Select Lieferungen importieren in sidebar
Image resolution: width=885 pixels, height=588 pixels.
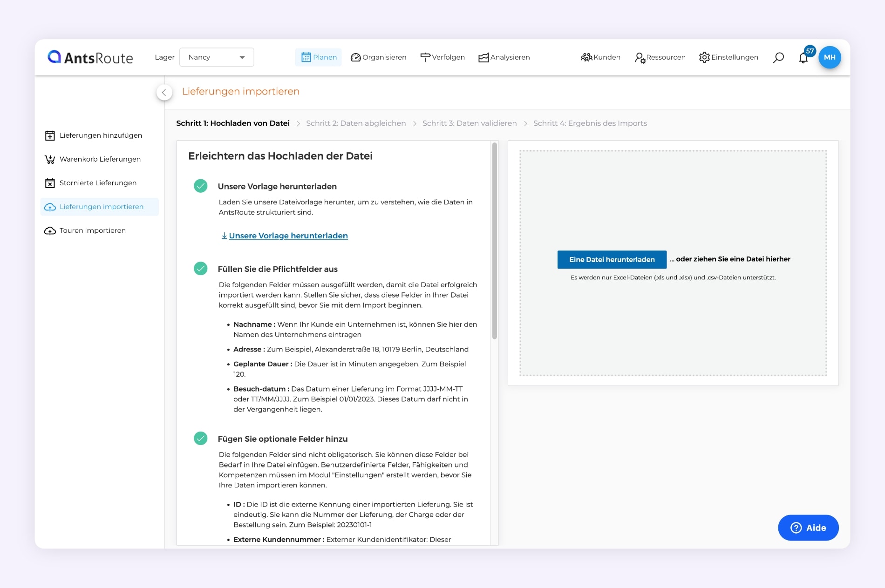(x=99, y=207)
